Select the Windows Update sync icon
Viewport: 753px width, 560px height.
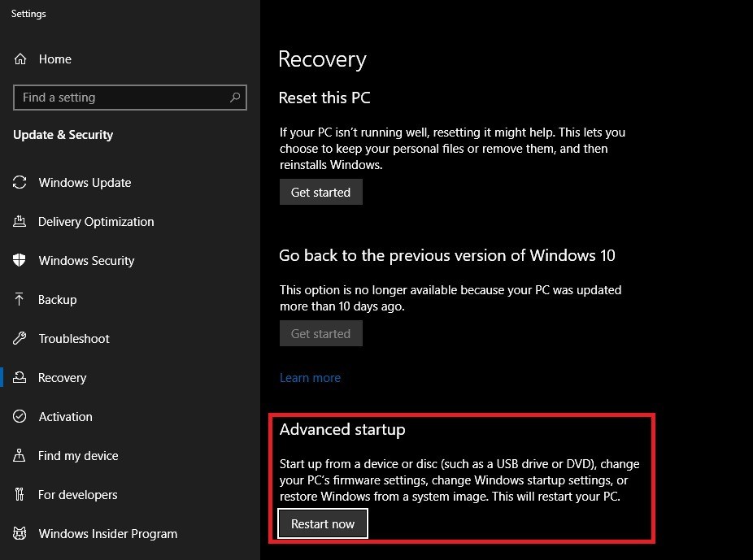[20, 183]
